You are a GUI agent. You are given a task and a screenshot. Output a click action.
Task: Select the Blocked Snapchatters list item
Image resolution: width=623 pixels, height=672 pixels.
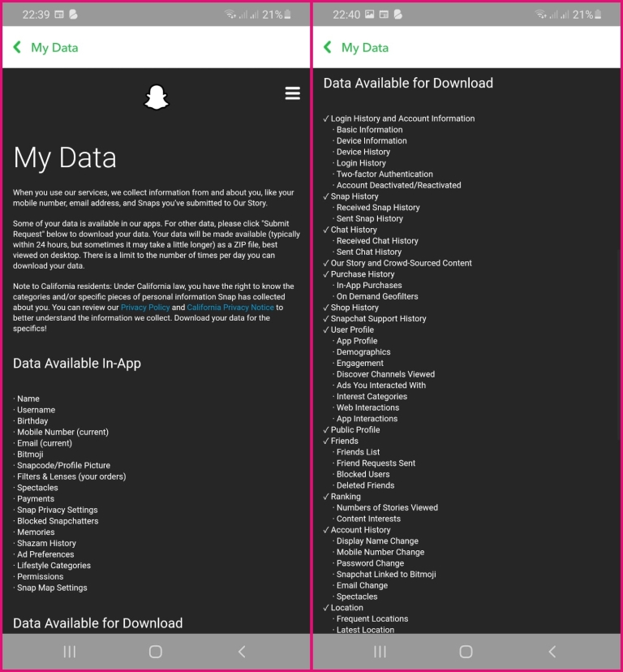[57, 520]
